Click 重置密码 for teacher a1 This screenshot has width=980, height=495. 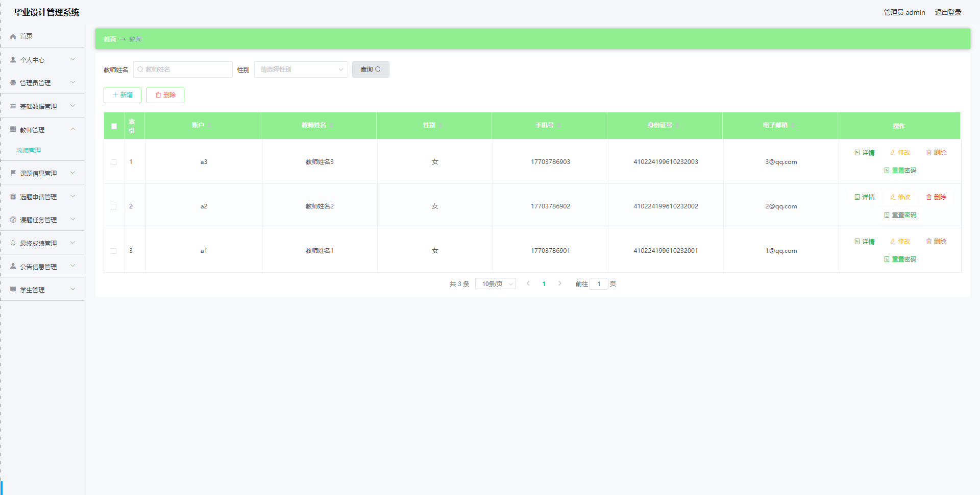point(900,260)
